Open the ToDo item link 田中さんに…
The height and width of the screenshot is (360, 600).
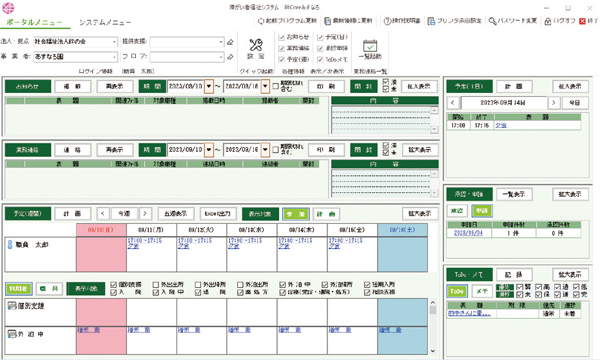pos(469,313)
